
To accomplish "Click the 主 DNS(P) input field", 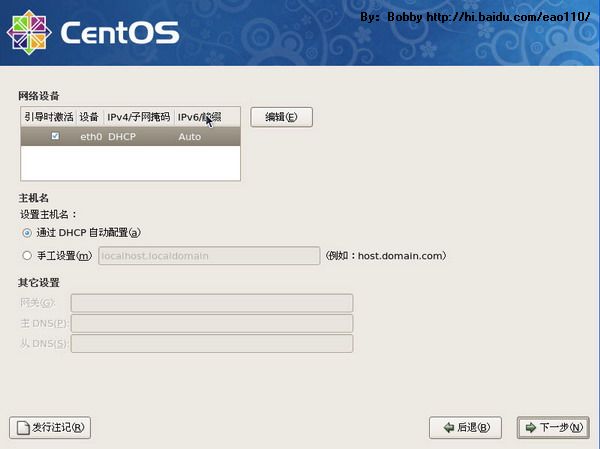I will click(x=212, y=323).
